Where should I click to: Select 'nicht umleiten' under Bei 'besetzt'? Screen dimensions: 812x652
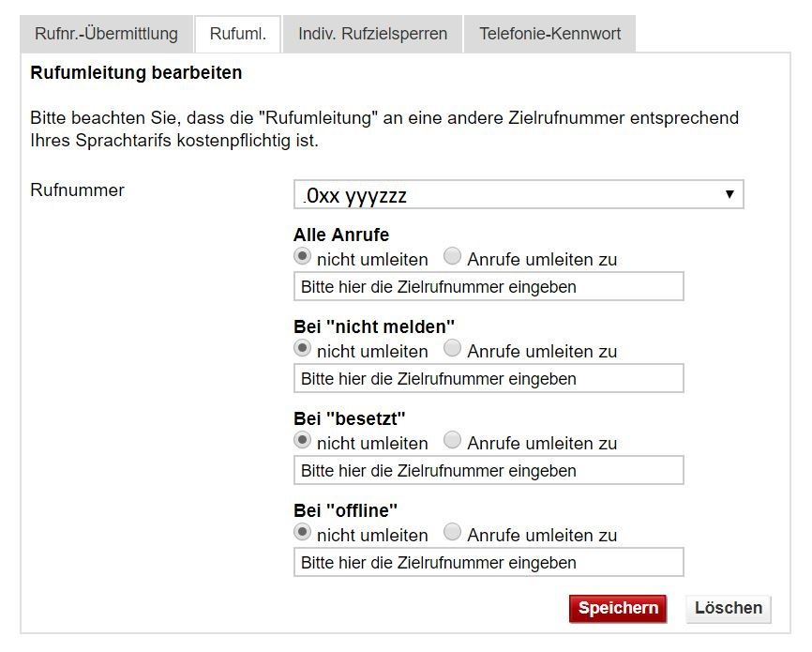[x=302, y=439]
